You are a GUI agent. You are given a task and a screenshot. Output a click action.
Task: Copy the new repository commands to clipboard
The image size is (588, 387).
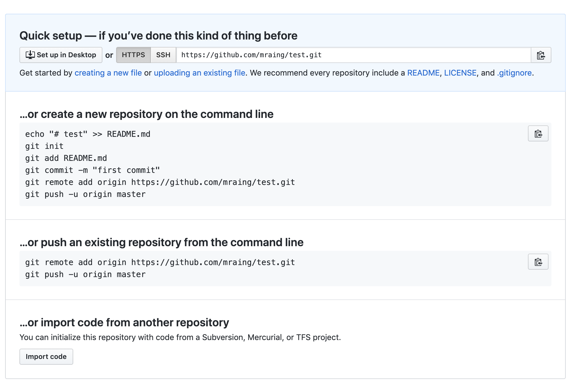click(538, 134)
